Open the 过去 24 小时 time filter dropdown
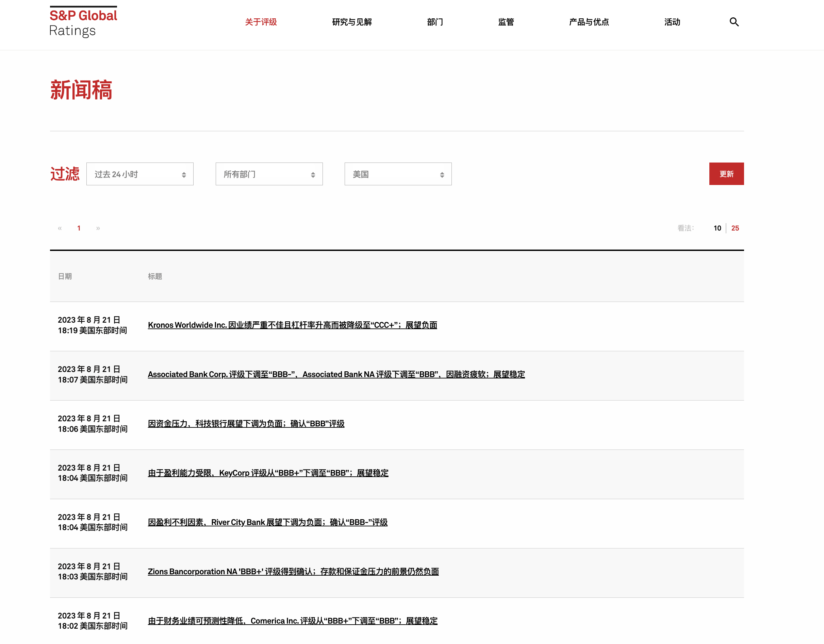 pyautogui.click(x=139, y=174)
